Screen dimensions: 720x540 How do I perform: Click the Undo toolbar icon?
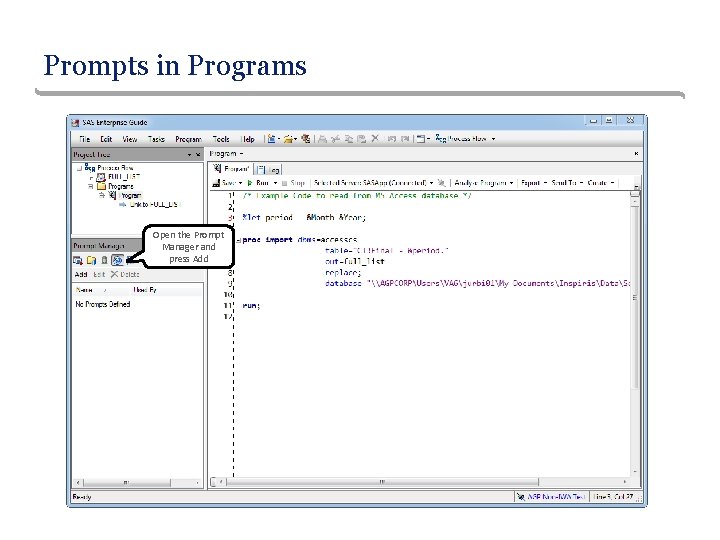pos(392,139)
